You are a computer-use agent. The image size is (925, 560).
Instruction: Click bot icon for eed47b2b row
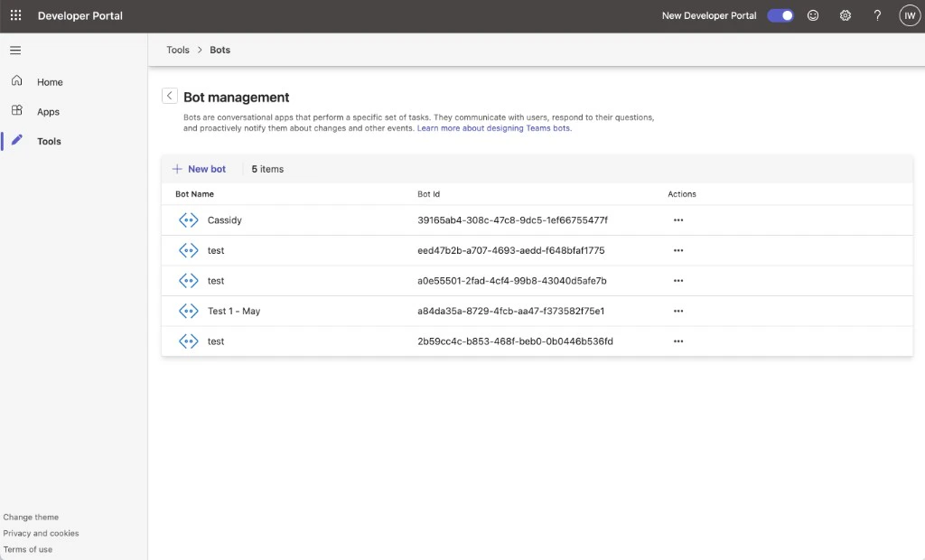pos(188,250)
